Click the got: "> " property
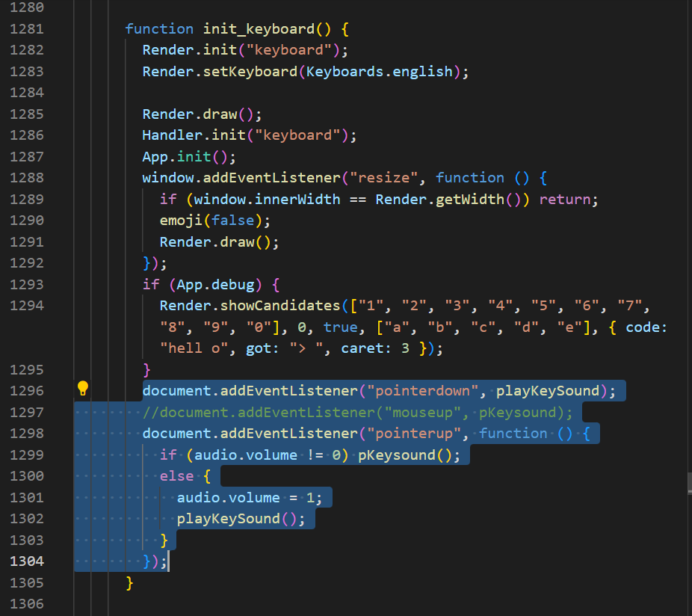 click(x=285, y=349)
